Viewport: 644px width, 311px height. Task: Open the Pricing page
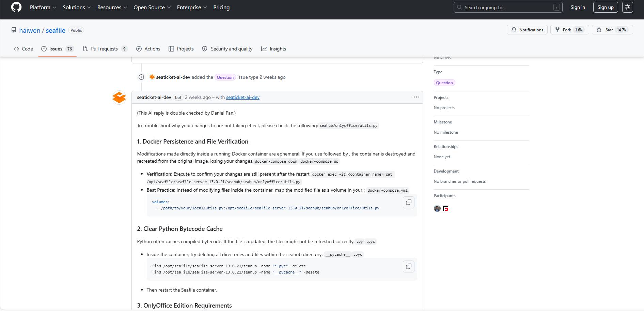[x=221, y=7]
